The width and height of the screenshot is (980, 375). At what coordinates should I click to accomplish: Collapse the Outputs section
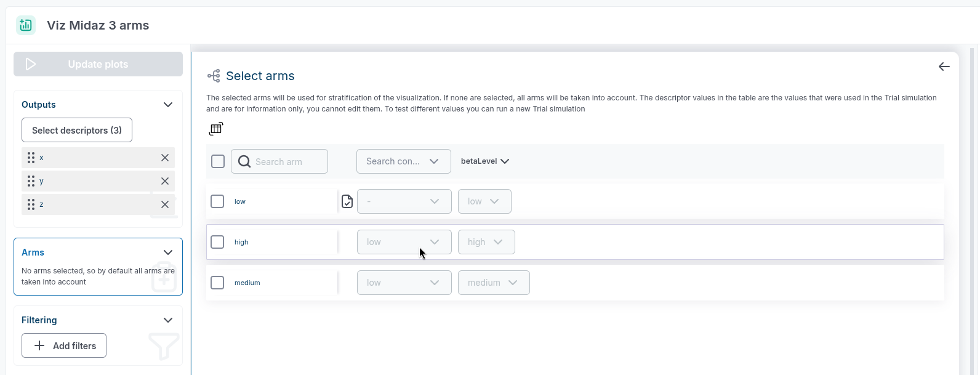click(168, 105)
